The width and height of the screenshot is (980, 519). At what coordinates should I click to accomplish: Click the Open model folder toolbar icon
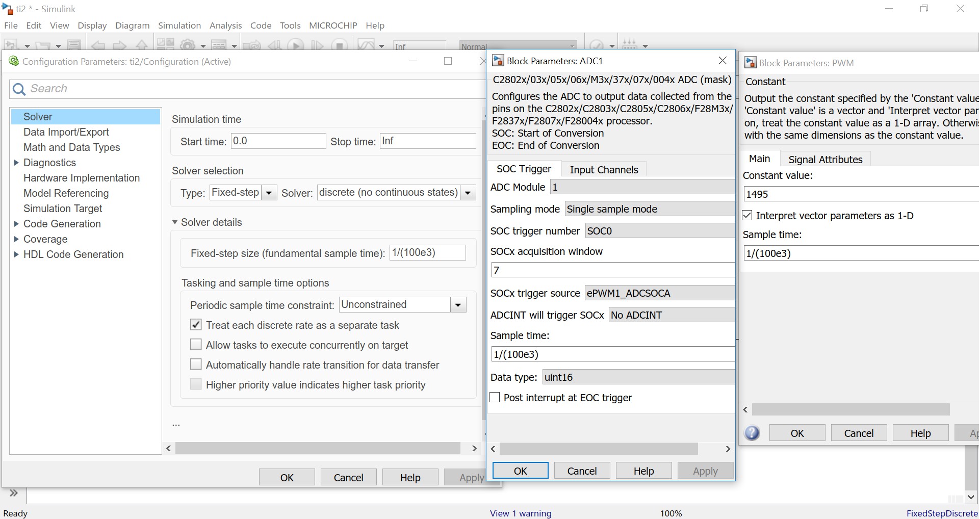[42, 45]
